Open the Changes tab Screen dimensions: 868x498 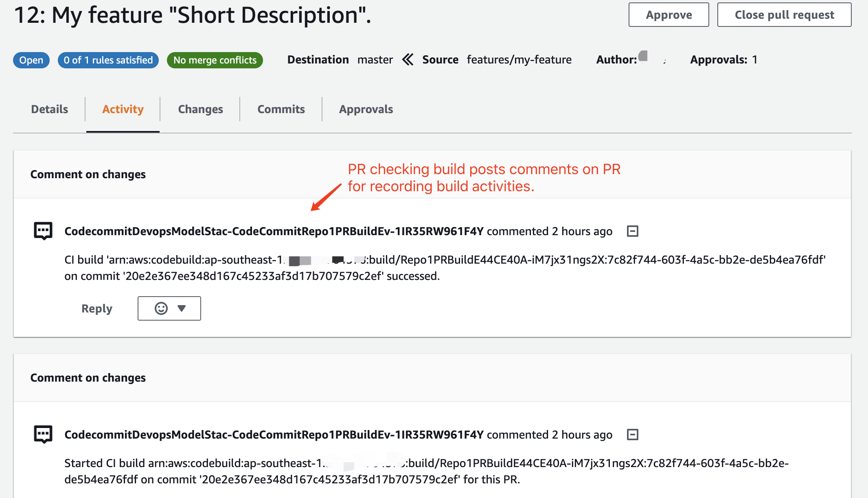(200, 109)
